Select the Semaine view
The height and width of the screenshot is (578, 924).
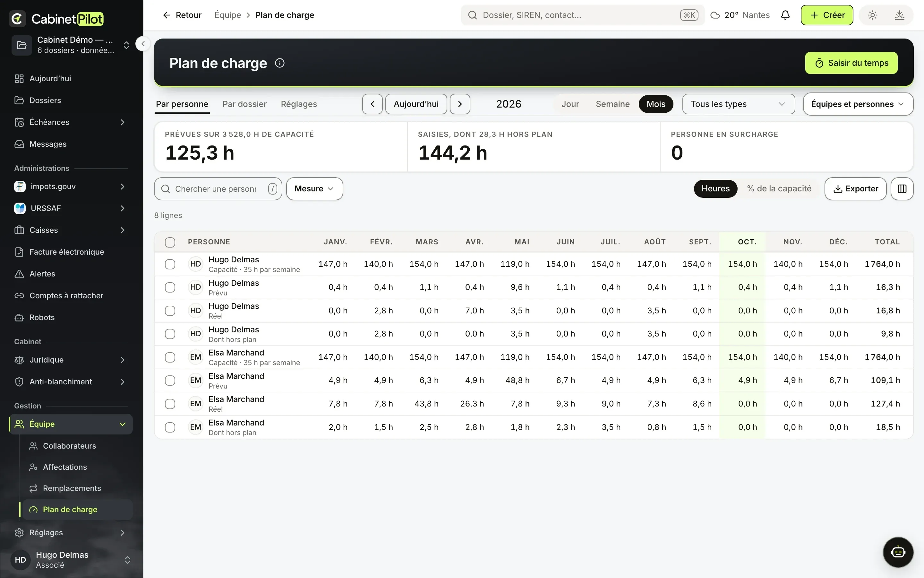coord(612,104)
